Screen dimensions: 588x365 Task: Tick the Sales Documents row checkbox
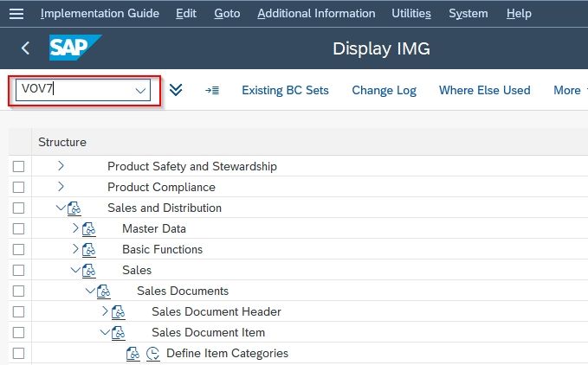18,291
